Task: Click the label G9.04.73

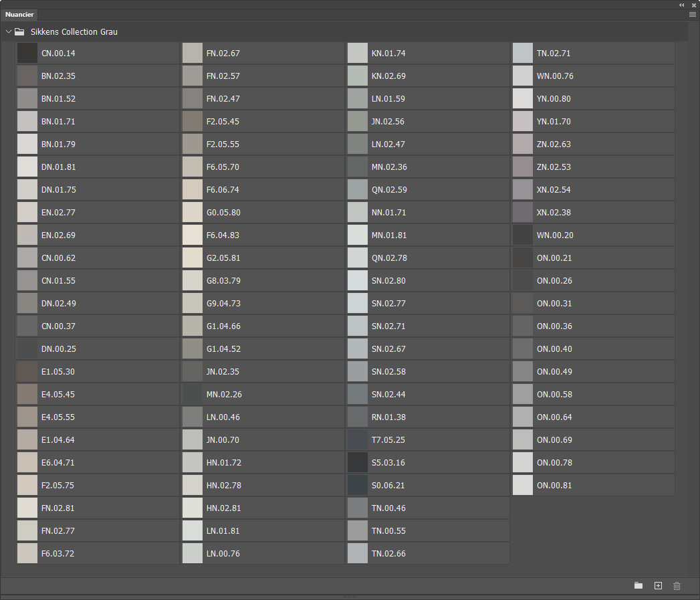Action: coord(223,304)
